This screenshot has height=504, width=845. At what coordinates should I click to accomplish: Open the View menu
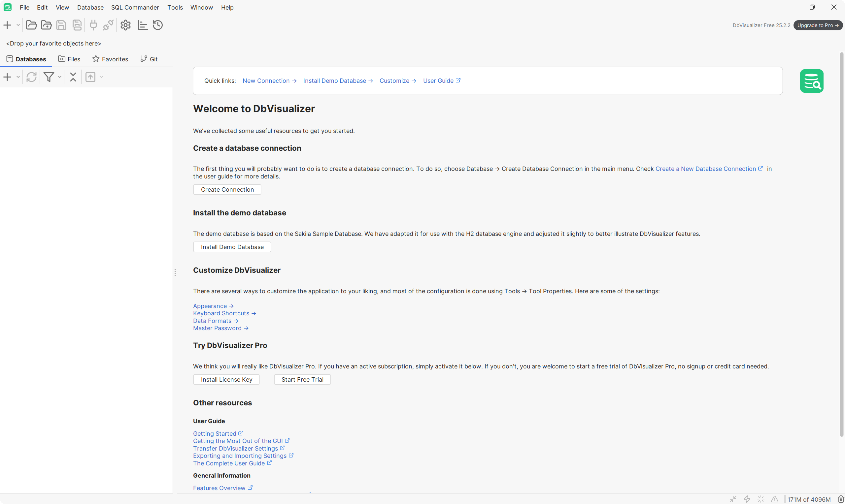62,8
